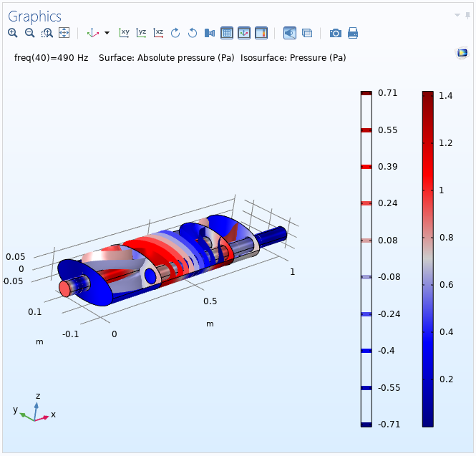
Task: Click the 'Isosurface: Pressure (Pa)' title
Action: pos(293,58)
